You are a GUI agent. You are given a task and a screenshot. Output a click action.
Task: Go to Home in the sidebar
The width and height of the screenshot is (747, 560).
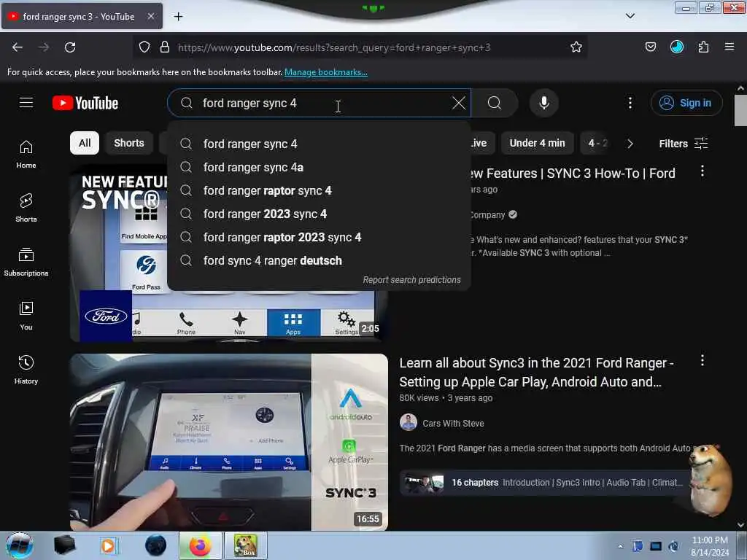(x=26, y=155)
